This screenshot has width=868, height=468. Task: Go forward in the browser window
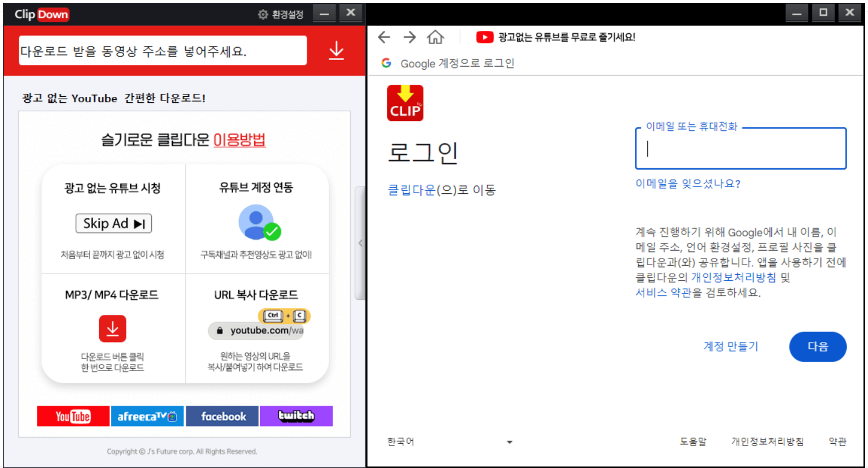(410, 38)
